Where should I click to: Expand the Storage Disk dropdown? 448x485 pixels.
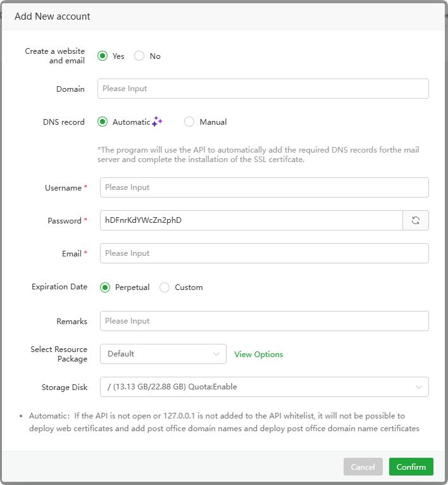(264, 387)
